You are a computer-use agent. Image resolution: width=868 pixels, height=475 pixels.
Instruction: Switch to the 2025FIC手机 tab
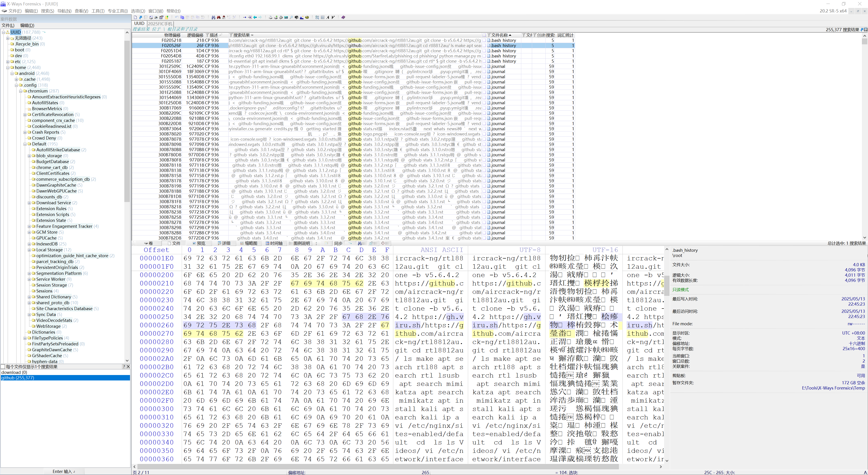click(x=160, y=24)
